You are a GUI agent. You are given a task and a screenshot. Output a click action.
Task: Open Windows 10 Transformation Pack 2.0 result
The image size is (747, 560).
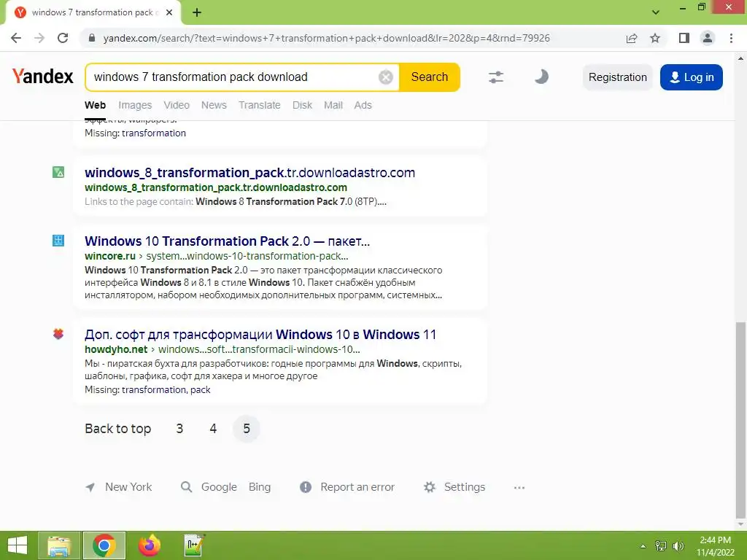tap(227, 241)
